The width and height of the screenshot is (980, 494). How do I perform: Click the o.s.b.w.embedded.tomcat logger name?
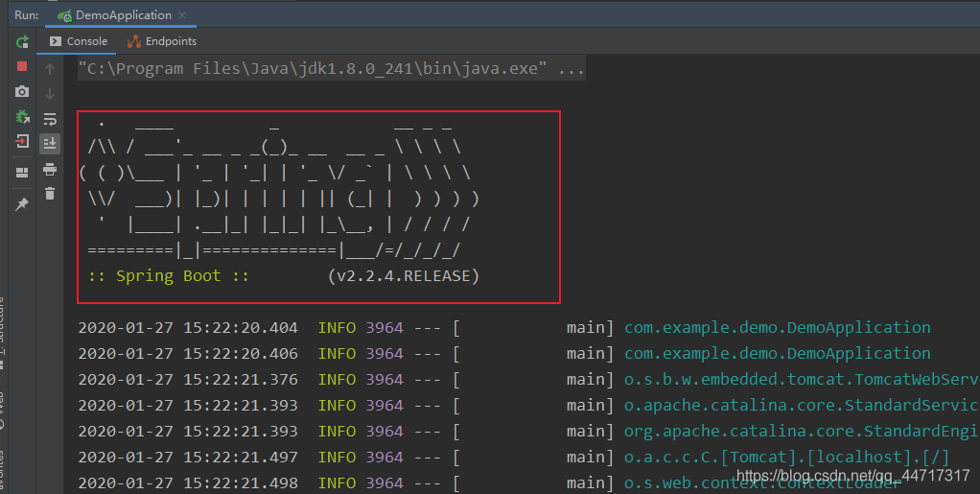[802, 380]
